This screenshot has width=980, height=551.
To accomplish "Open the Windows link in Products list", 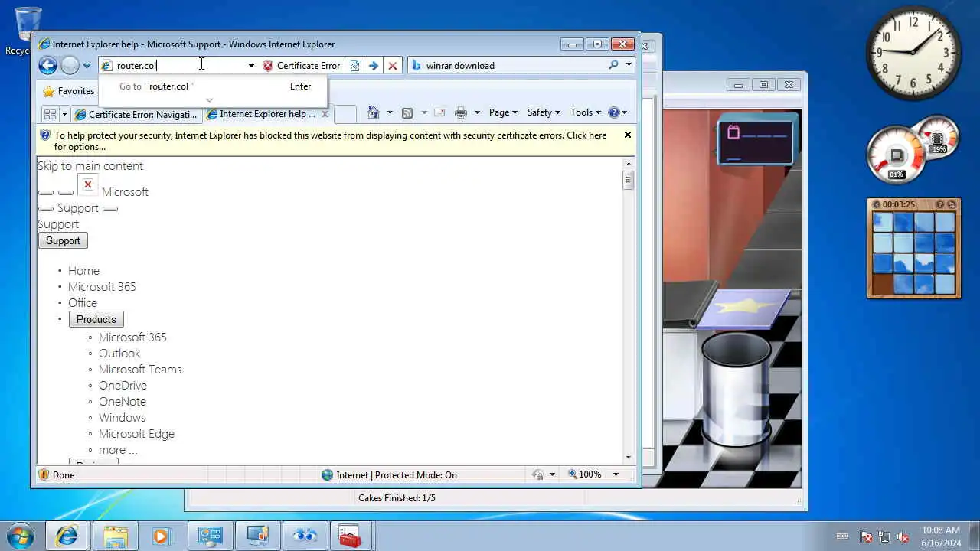I will coord(122,418).
